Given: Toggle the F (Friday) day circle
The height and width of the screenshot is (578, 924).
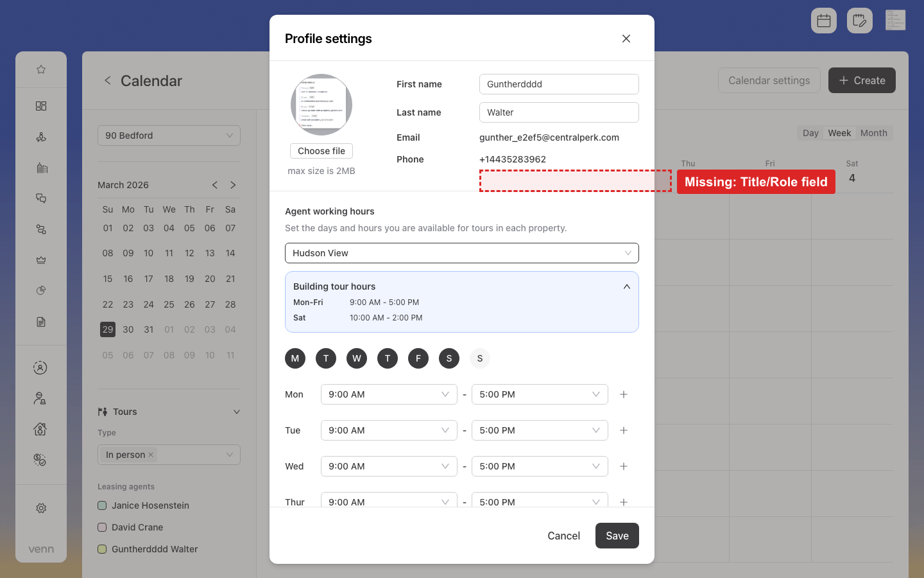Looking at the screenshot, I should tap(418, 358).
